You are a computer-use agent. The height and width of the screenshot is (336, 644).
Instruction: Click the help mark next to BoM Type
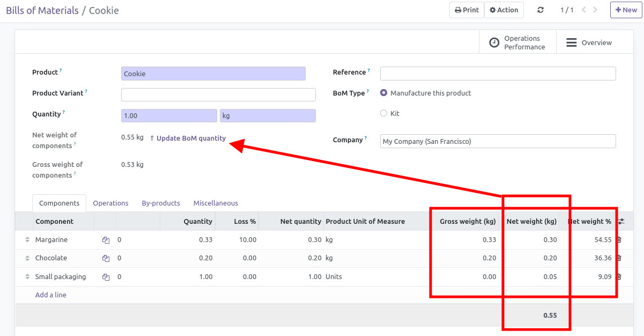(368, 91)
